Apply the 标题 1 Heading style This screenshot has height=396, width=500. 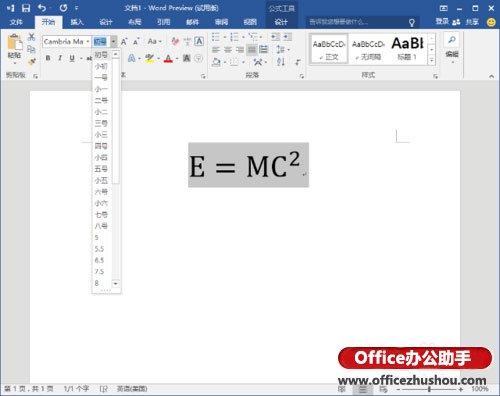click(x=407, y=49)
